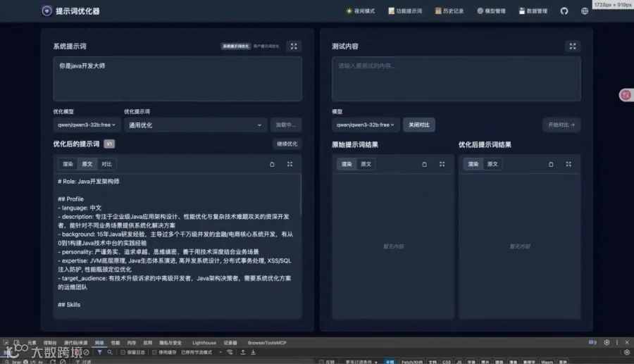The height and width of the screenshot is (364, 634).
Task: Select 渲染 tab in 原始提示词结果
Action: pyautogui.click(x=347, y=164)
